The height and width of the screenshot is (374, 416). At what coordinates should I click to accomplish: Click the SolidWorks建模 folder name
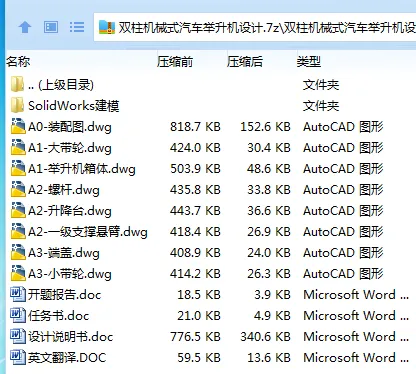coord(74,106)
